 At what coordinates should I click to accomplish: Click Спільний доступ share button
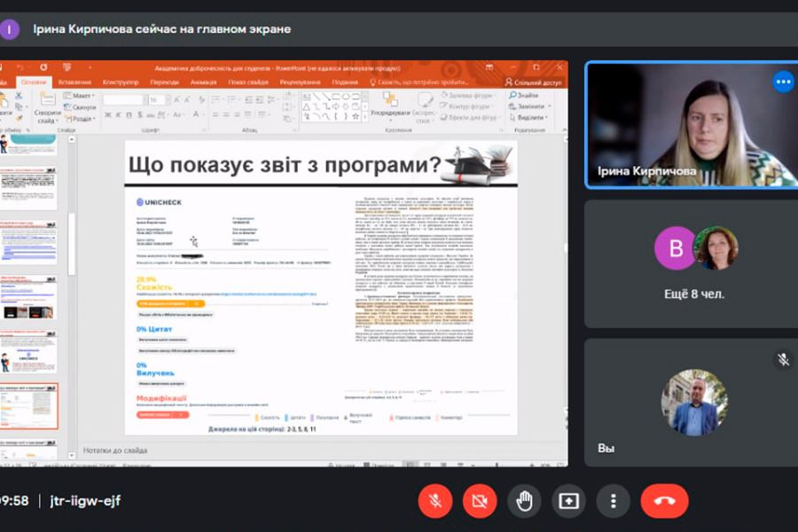click(534, 82)
